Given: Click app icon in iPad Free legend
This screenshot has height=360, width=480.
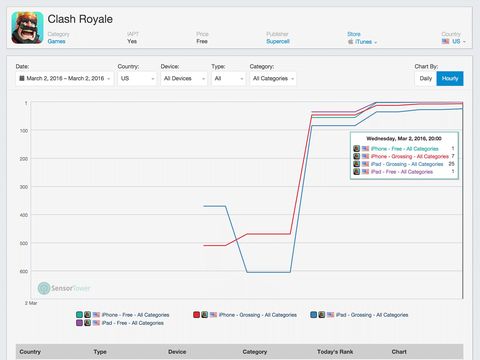Looking at the screenshot, I should tap(88, 323).
